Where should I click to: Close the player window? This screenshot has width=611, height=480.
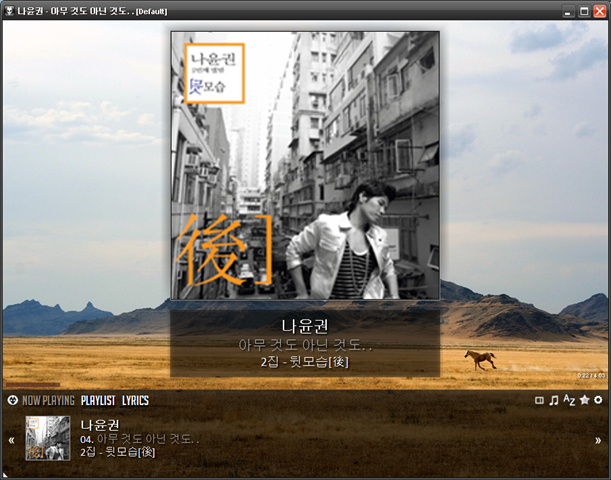pos(599,11)
